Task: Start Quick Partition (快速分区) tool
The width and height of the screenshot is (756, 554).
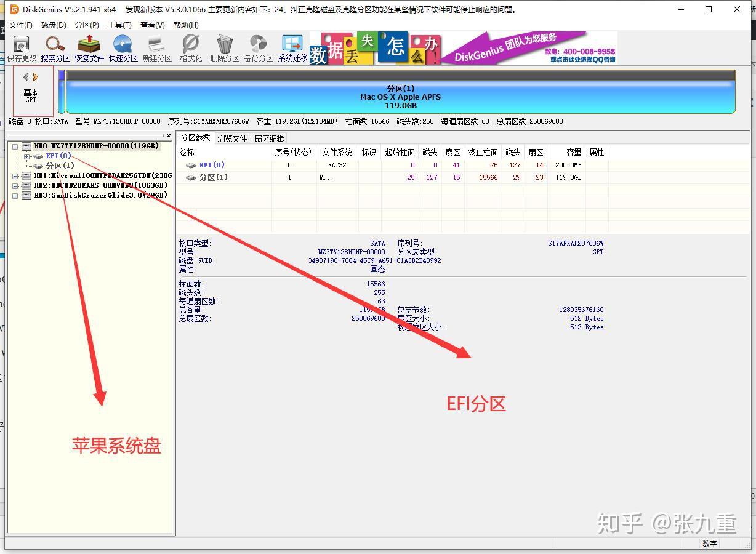Action: point(123,49)
